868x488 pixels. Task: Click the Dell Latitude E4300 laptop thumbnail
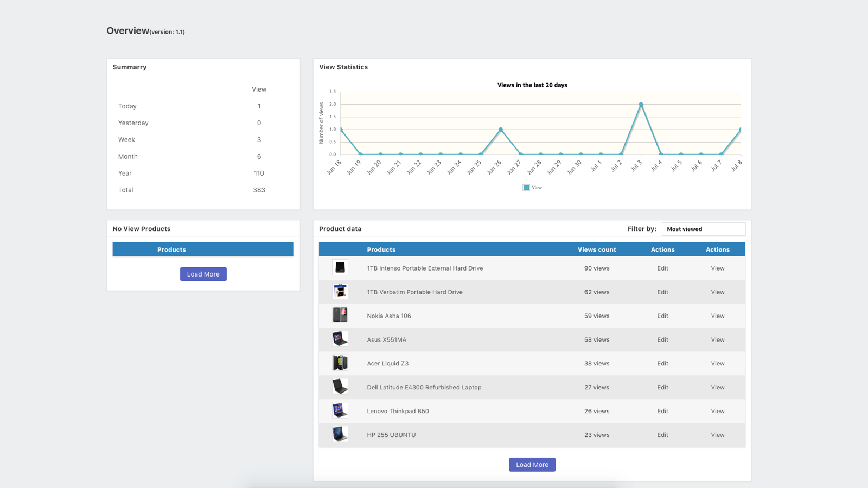click(340, 387)
